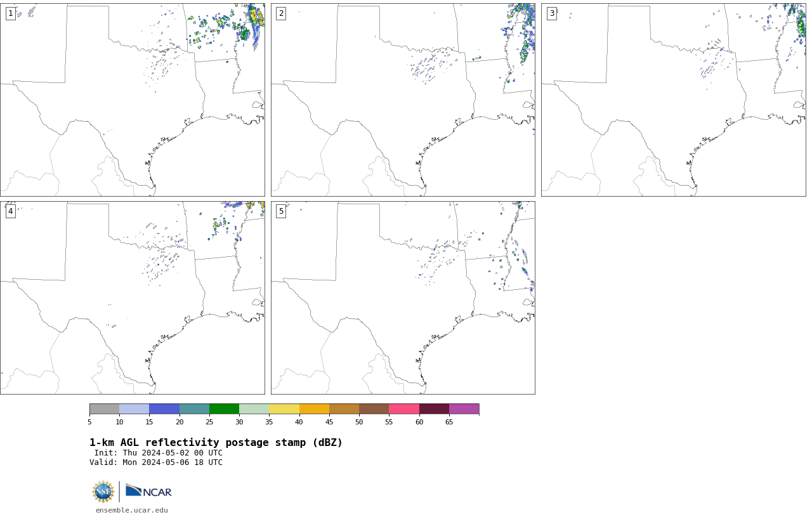Click the panel number 2 label

(x=281, y=13)
